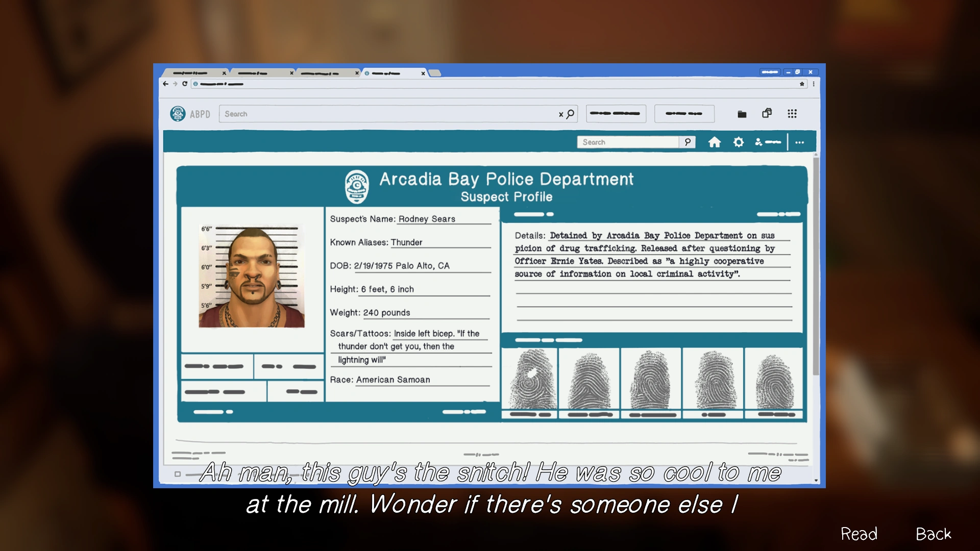Click the folder icon in ABPD toolbar
The height and width of the screenshot is (551, 980).
pyautogui.click(x=742, y=114)
